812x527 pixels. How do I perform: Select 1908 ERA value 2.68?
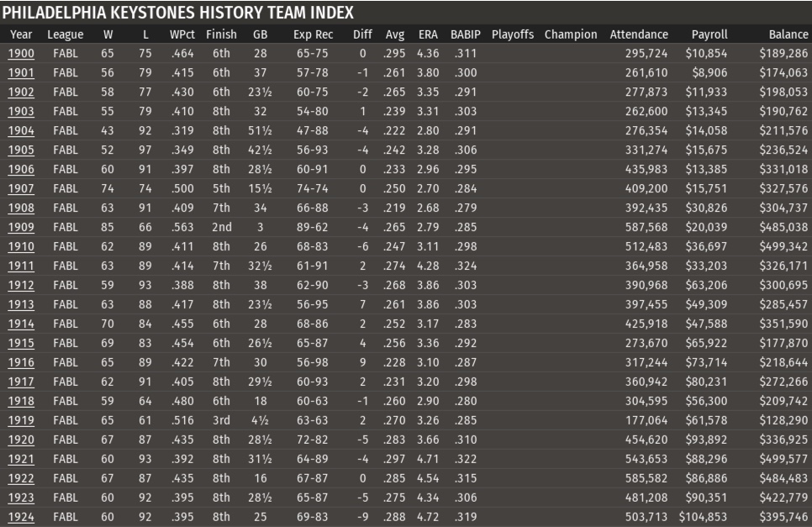point(428,208)
